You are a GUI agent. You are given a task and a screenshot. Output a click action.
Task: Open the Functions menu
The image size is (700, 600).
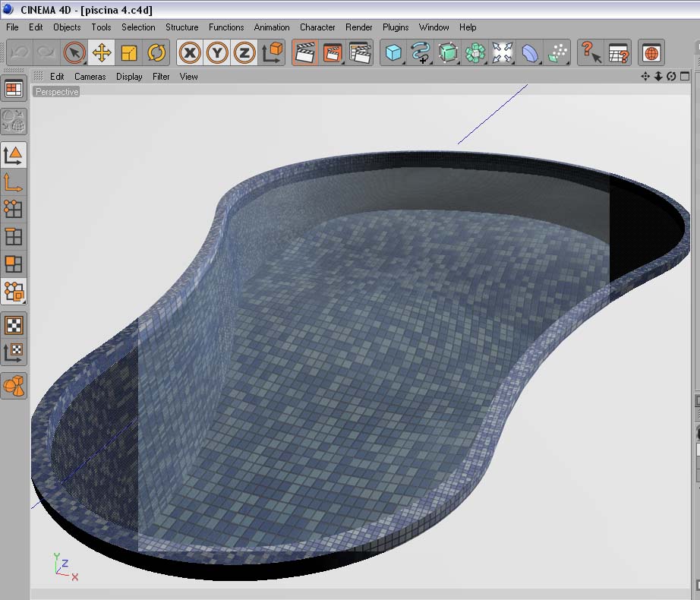point(226,27)
